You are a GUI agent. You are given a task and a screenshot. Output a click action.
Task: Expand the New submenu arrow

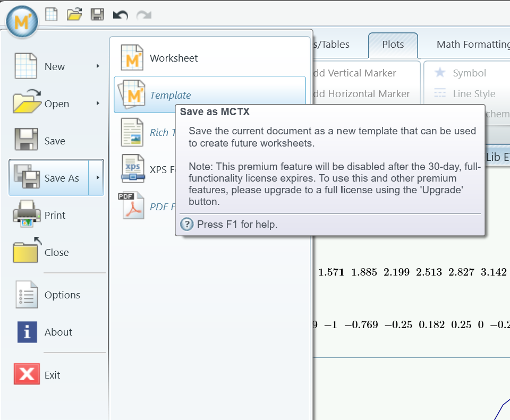tap(98, 66)
